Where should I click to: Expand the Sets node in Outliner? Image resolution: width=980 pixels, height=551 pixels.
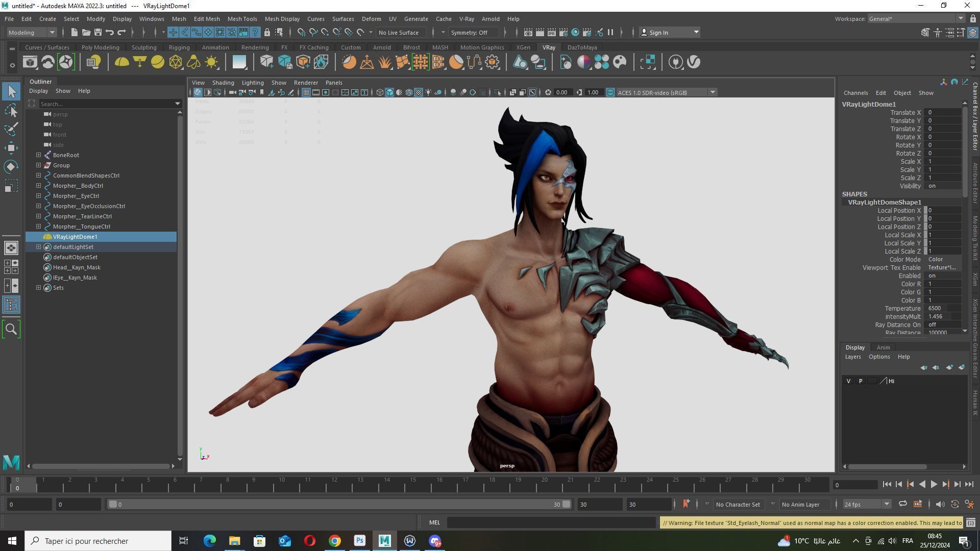[39, 288]
